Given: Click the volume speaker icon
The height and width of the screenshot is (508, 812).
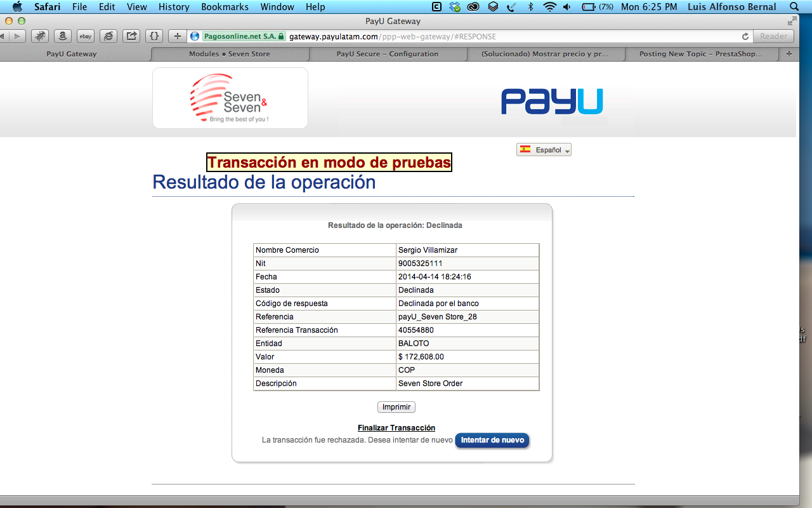Looking at the screenshot, I should tap(566, 7).
